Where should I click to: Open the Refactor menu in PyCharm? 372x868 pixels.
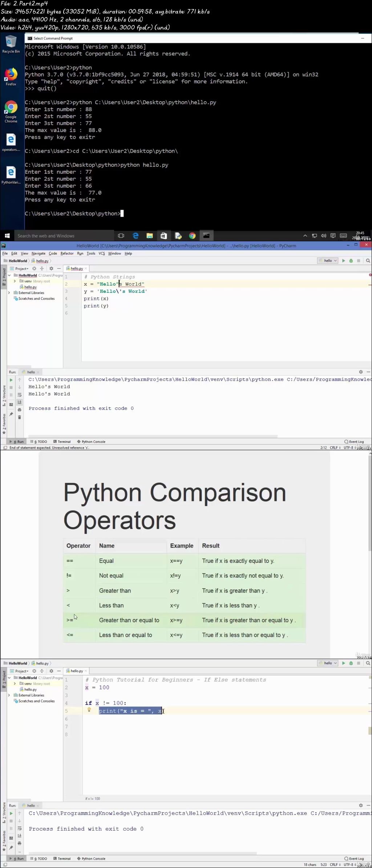tap(67, 253)
